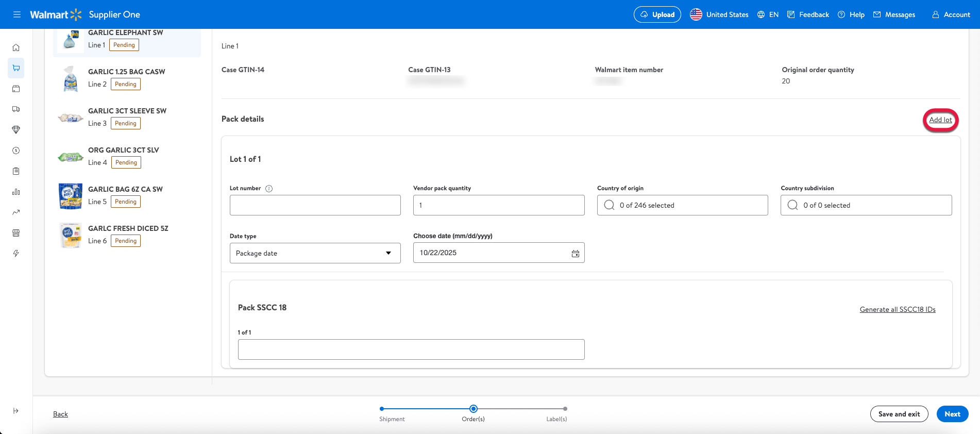980x434 pixels.
Task: Click the Lot number input field
Action: click(315, 205)
